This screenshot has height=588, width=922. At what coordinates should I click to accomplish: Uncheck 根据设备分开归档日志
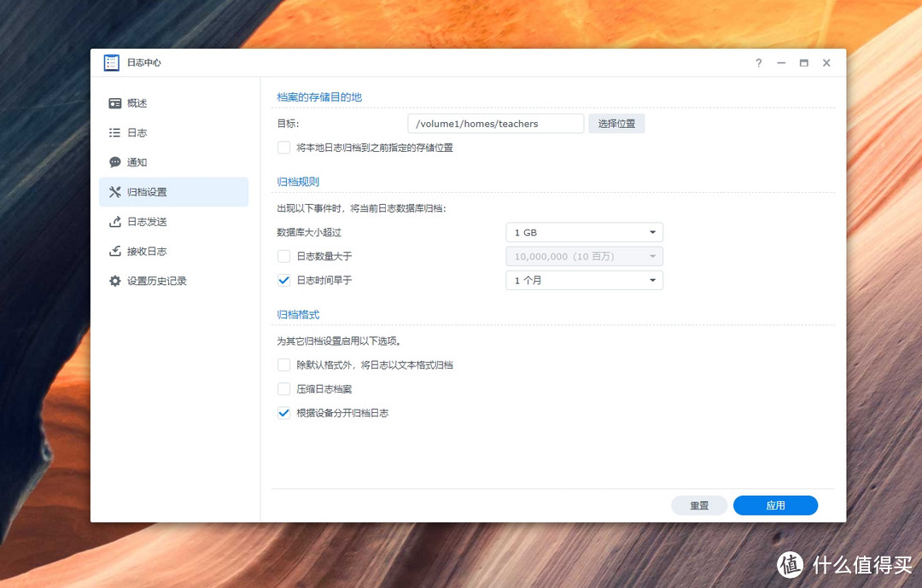click(283, 413)
